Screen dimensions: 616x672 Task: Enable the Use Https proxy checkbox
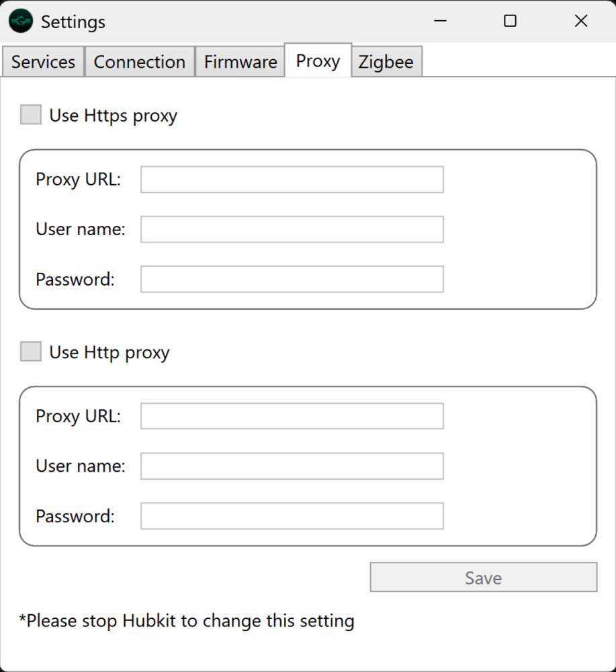(x=30, y=114)
